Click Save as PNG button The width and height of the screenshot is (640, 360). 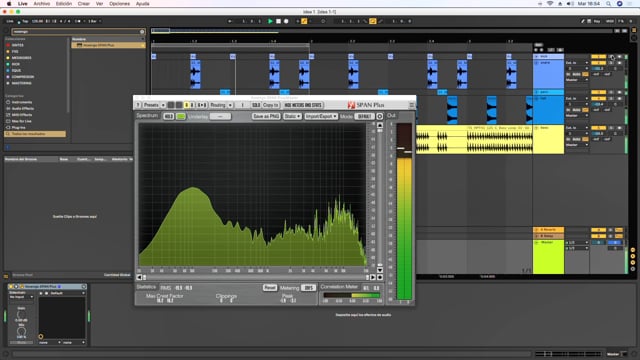point(266,117)
